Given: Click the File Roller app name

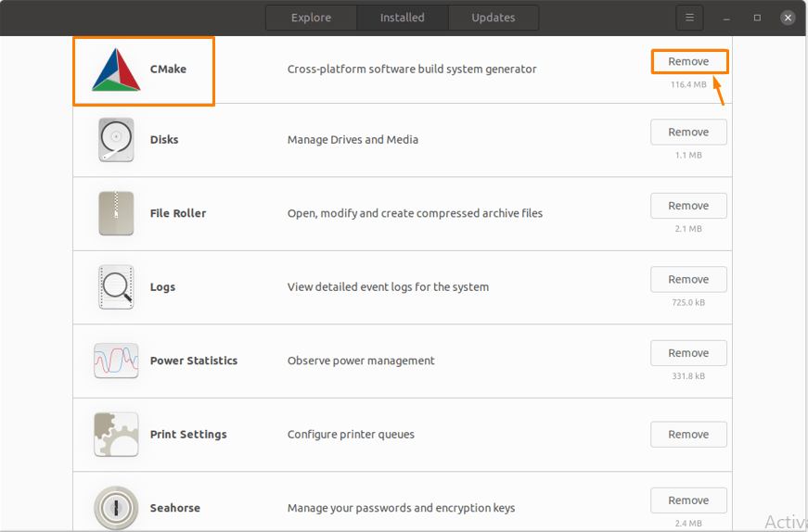Looking at the screenshot, I should (178, 213).
